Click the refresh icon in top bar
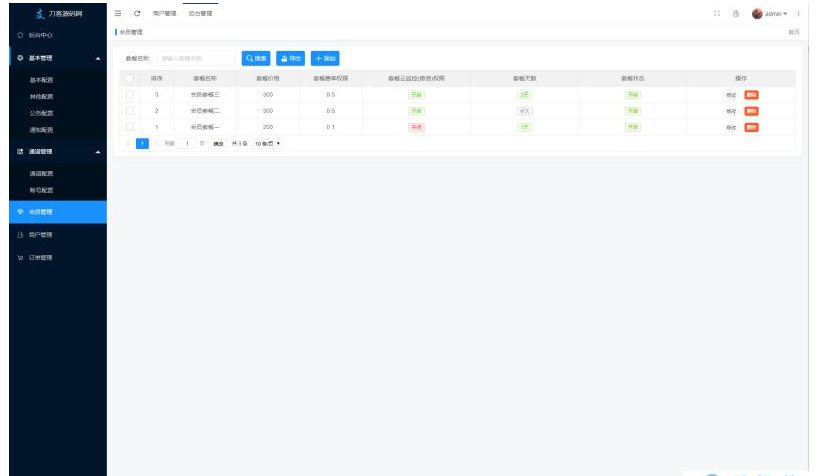Image resolution: width=824 pixels, height=476 pixels. coord(136,13)
